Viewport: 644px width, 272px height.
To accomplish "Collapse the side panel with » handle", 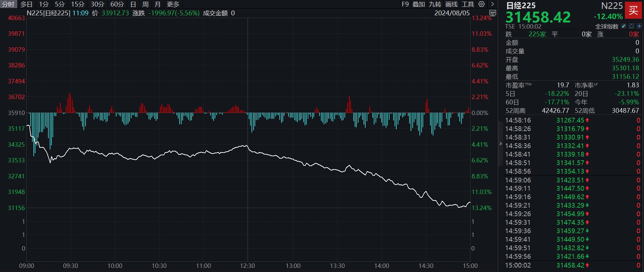I will click(x=501, y=144).
